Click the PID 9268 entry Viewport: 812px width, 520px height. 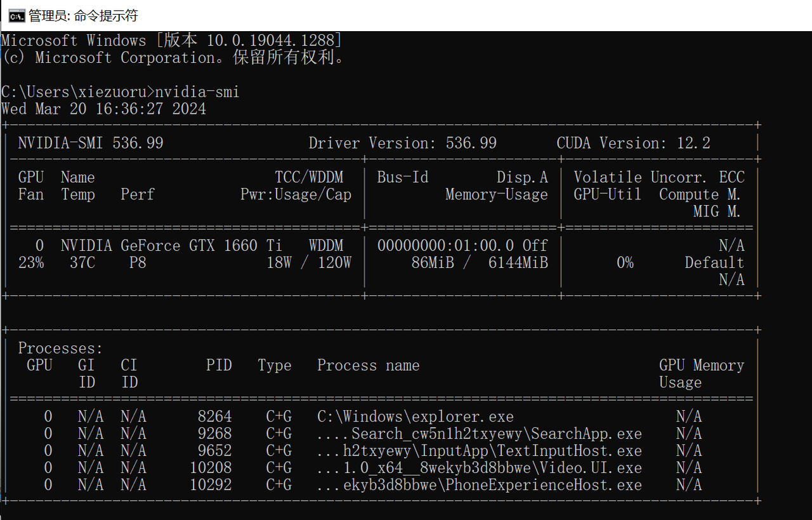point(214,434)
